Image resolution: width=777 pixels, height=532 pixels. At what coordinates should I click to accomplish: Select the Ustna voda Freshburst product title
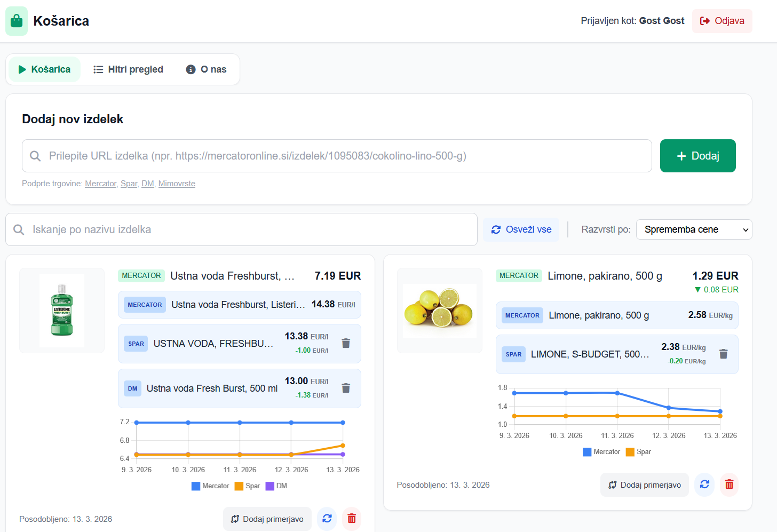point(232,276)
